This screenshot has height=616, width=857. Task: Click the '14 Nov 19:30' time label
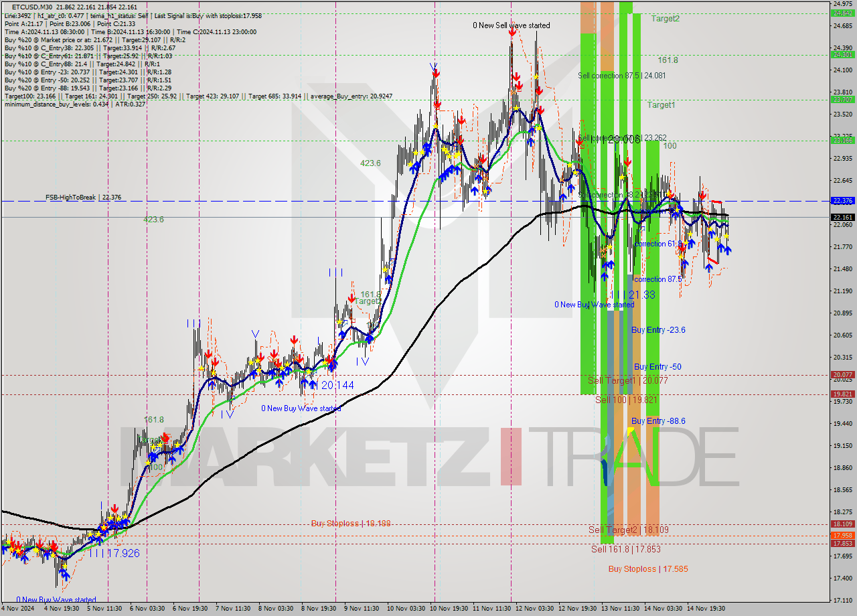click(706, 609)
